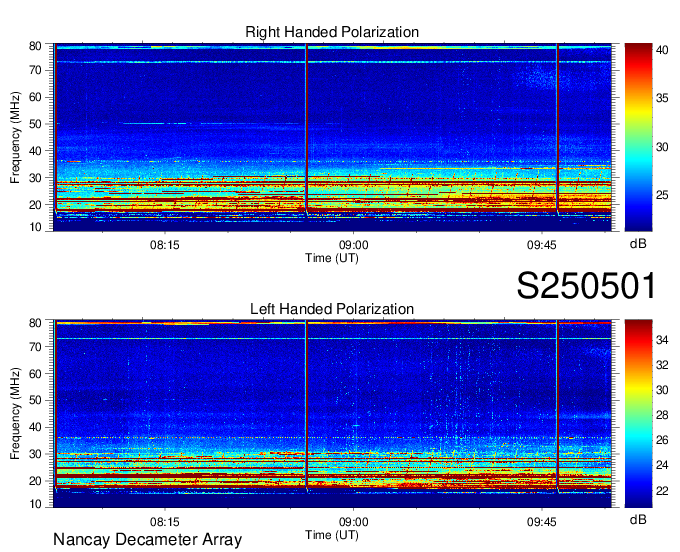Click the 20 MHz tick of Right Handed plot
Image resolution: width=680 pixels, height=552 pixels.
[35, 205]
